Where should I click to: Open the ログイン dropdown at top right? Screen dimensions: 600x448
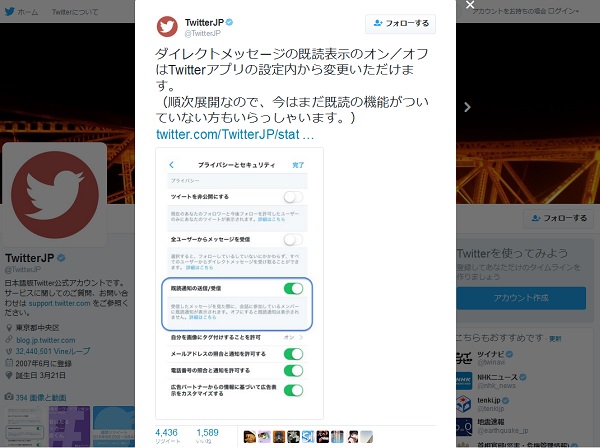click(564, 11)
